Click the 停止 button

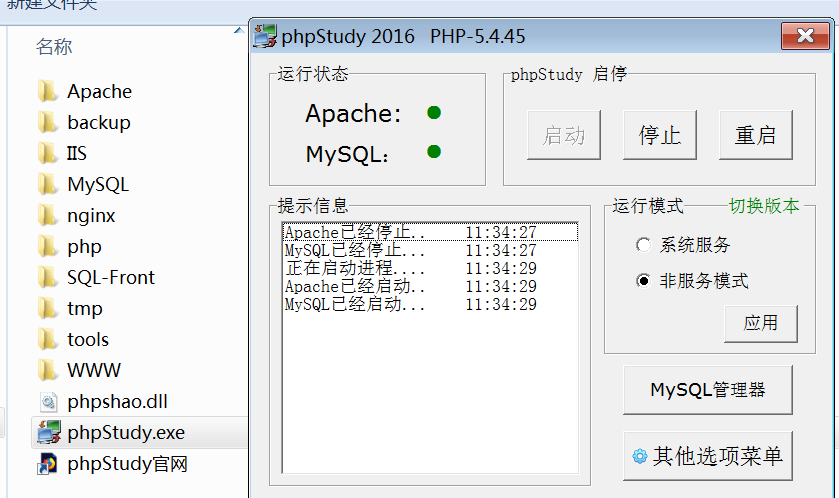660,135
